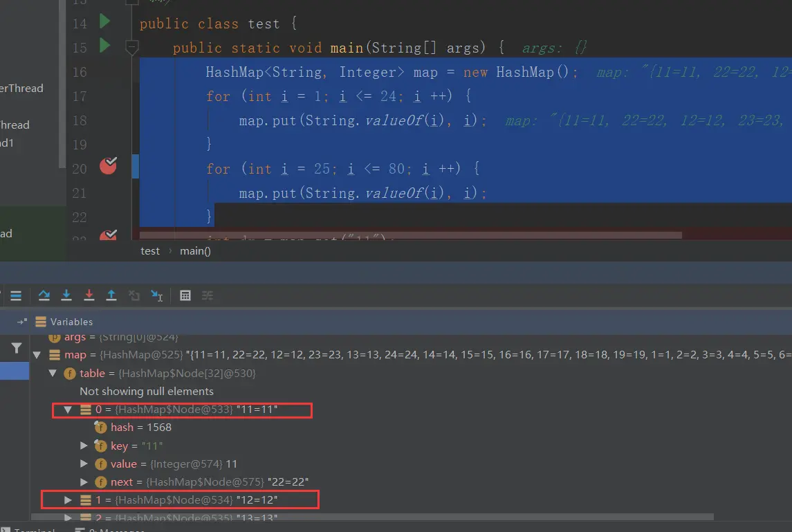
Task: Select the test breadcrumb item
Action: (x=150, y=251)
